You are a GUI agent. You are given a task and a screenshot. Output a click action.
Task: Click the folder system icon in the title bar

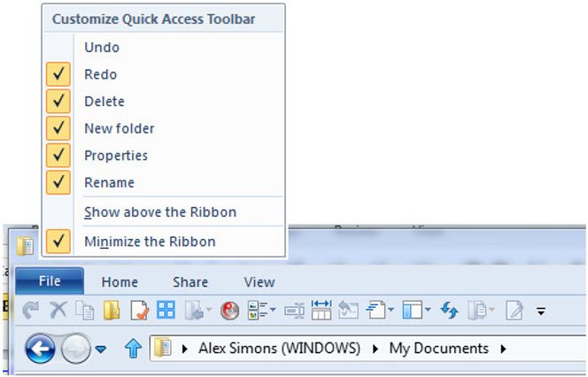point(25,246)
